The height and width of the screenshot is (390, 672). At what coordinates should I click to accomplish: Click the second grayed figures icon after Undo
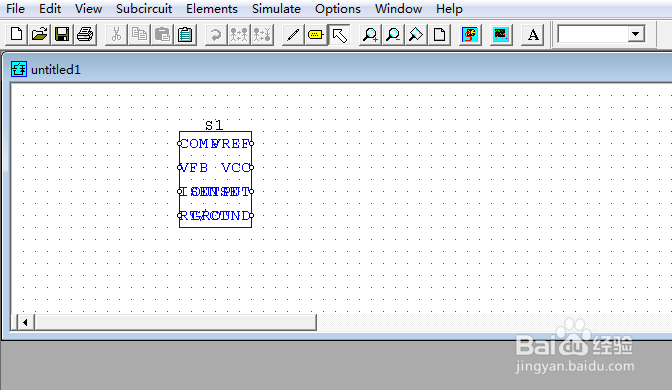tap(262, 34)
